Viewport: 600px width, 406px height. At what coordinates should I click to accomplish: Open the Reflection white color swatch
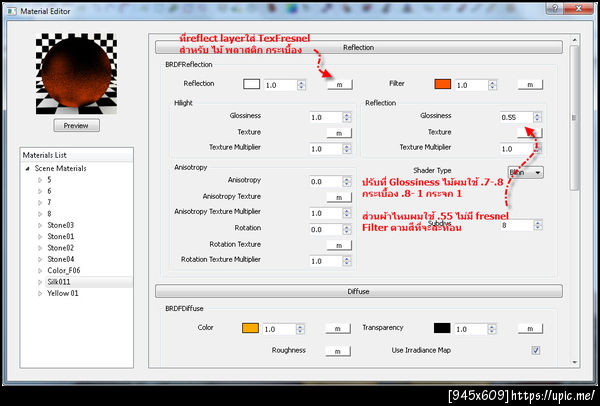click(251, 84)
